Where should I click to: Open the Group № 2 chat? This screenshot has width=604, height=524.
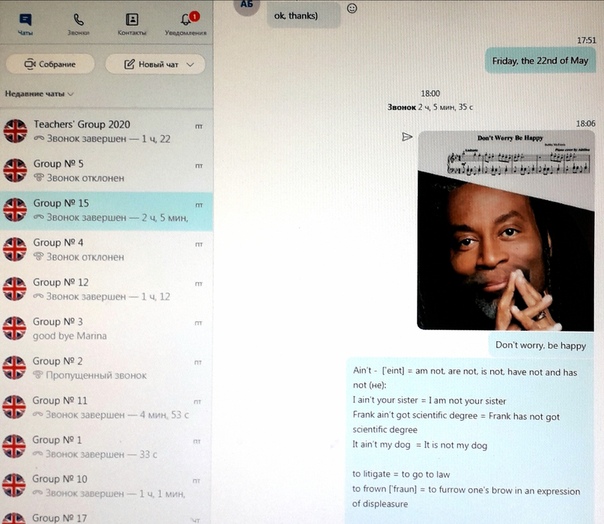point(106,368)
